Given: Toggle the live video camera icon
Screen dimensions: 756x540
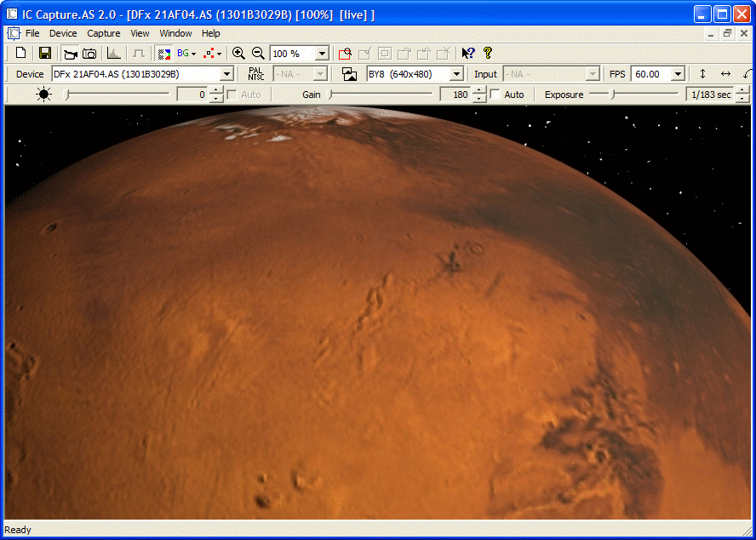Looking at the screenshot, I should (70, 54).
